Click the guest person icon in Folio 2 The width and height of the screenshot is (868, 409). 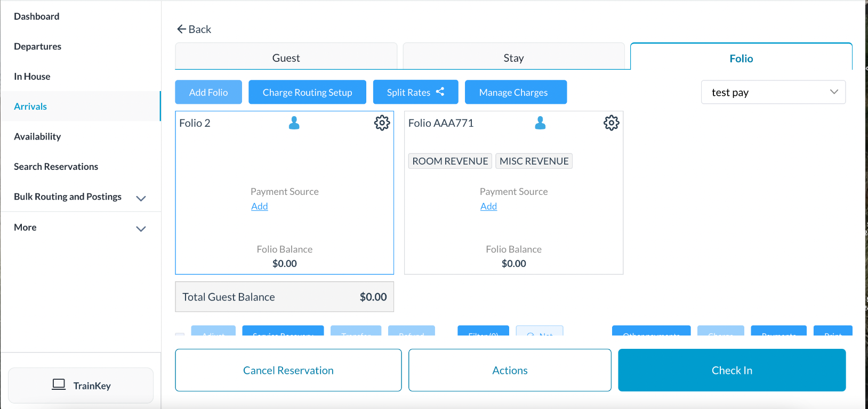coord(294,123)
